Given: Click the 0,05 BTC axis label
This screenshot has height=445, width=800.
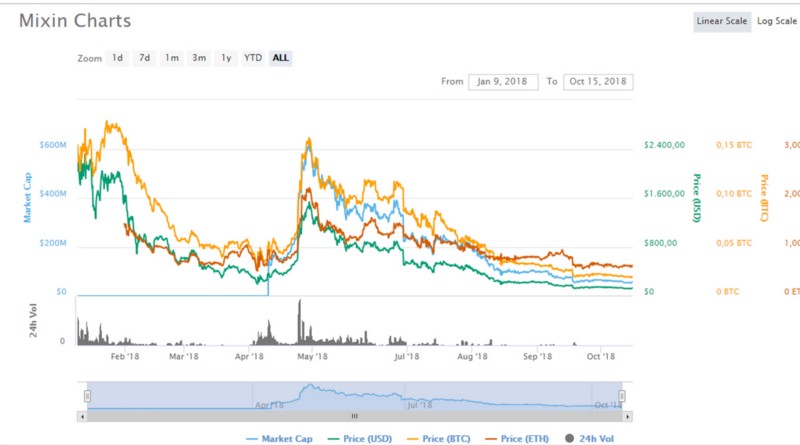Looking at the screenshot, I should coord(734,243).
